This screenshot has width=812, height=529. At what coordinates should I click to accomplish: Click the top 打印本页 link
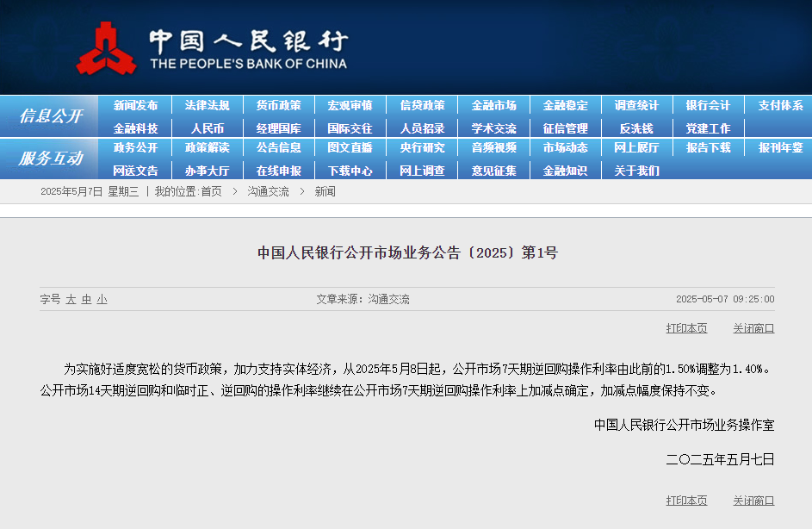(686, 328)
